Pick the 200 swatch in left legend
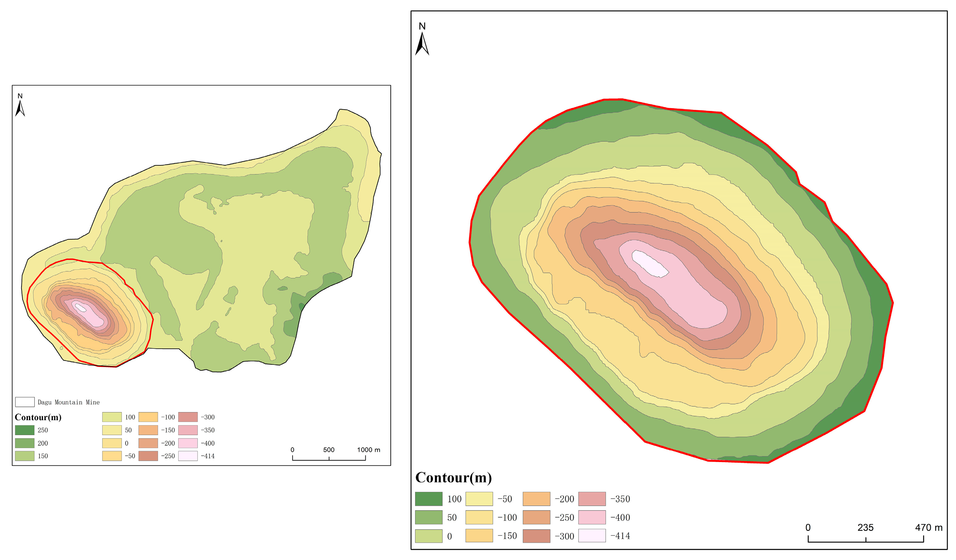This screenshot has width=956, height=560. click(25, 443)
